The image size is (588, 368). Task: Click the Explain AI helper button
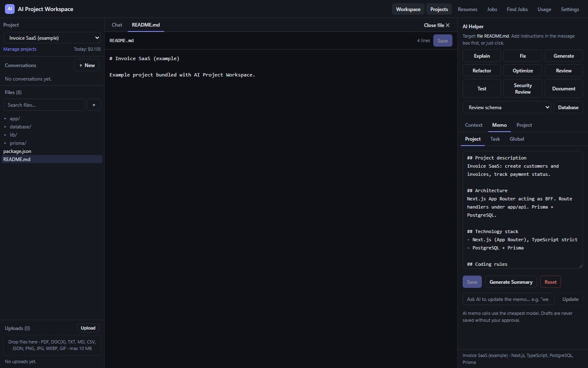tap(482, 56)
